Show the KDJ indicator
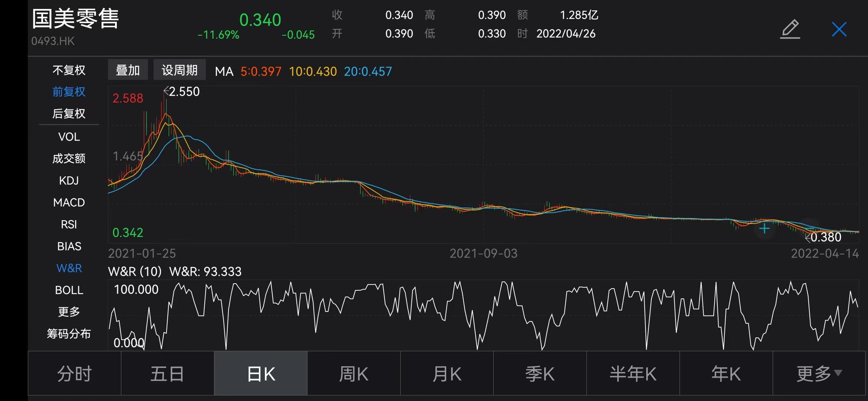Screen dimensions: 868x401 tap(69, 180)
